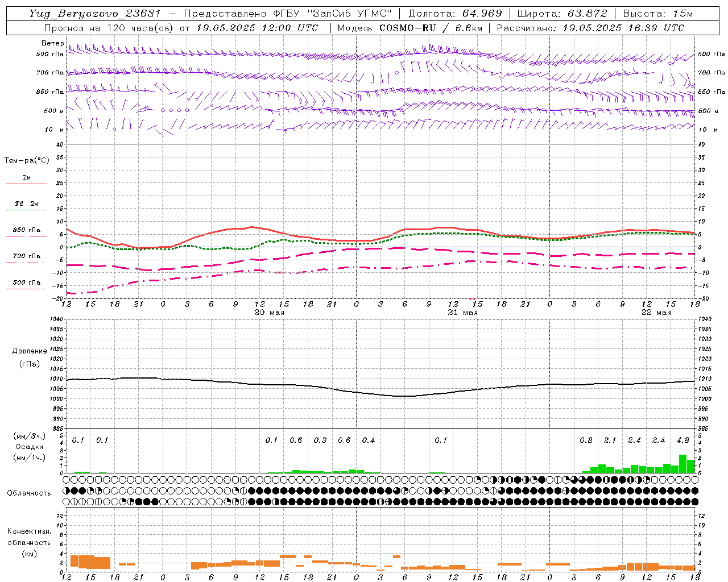This screenshot has height=582, width=728.
Task: Click the Модель COSMO-RU / 6.6км label
Action: coord(409,28)
